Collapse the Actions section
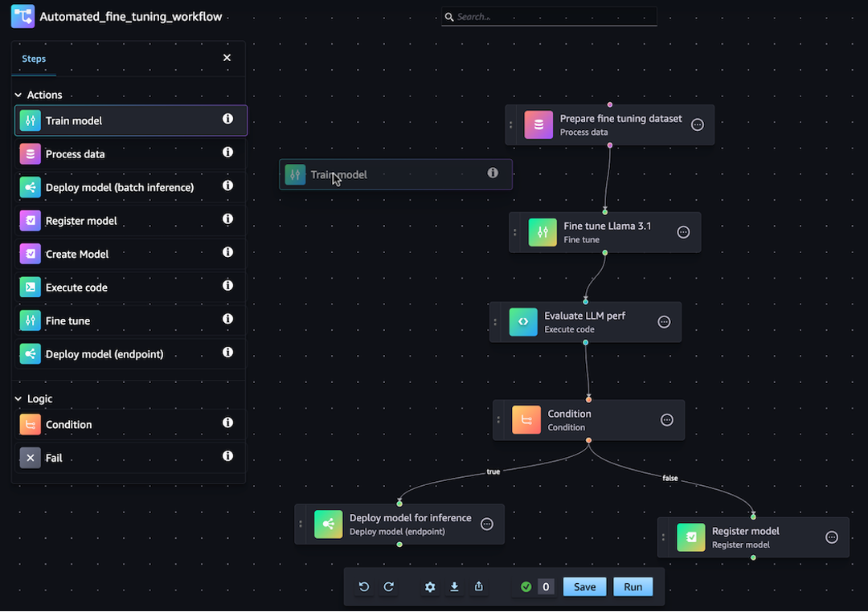The image size is (868, 612). pyautogui.click(x=17, y=94)
